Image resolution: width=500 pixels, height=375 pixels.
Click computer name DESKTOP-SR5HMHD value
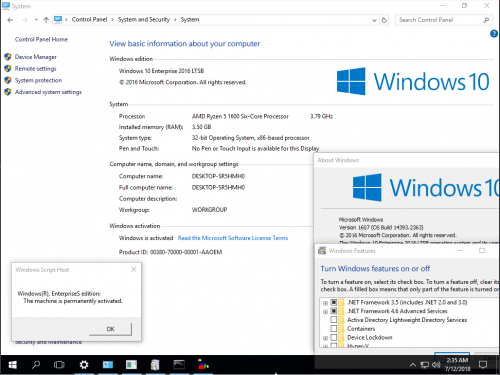[x=218, y=176]
